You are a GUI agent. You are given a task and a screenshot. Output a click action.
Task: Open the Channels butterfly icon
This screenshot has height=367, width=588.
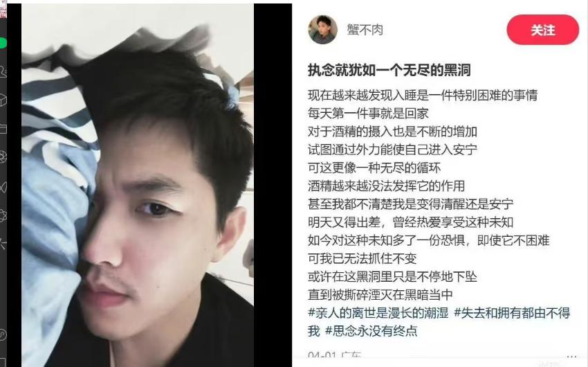point(3,186)
